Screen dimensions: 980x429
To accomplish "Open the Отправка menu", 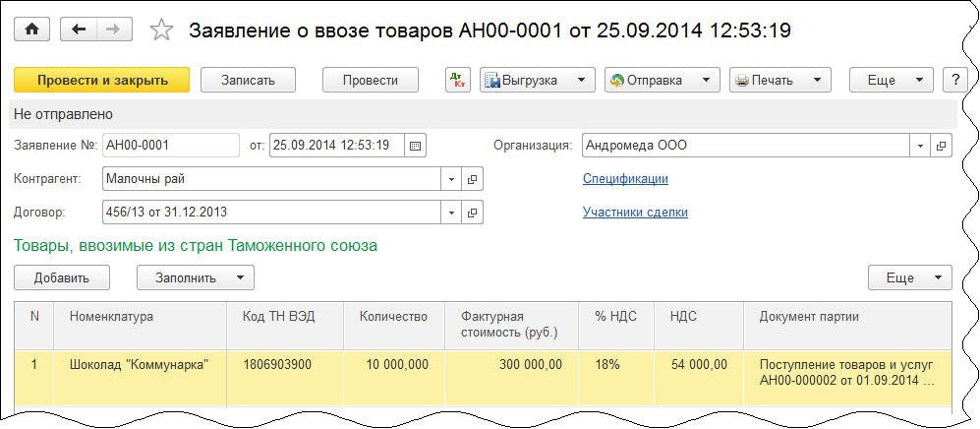I will [x=662, y=81].
